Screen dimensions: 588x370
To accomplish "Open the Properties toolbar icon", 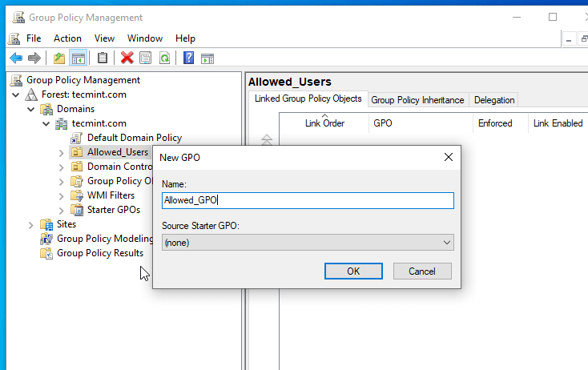I will (x=146, y=58).
